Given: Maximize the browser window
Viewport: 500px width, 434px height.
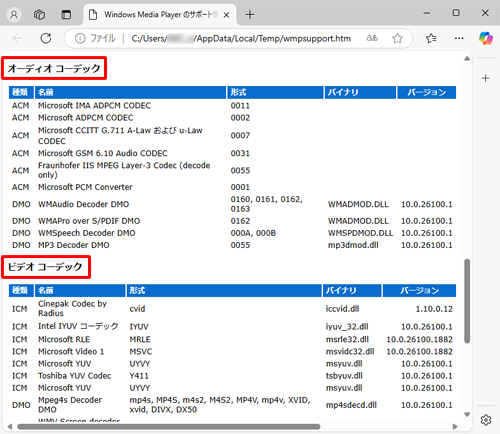Looking at the screenshot, I should click(456, 13).
